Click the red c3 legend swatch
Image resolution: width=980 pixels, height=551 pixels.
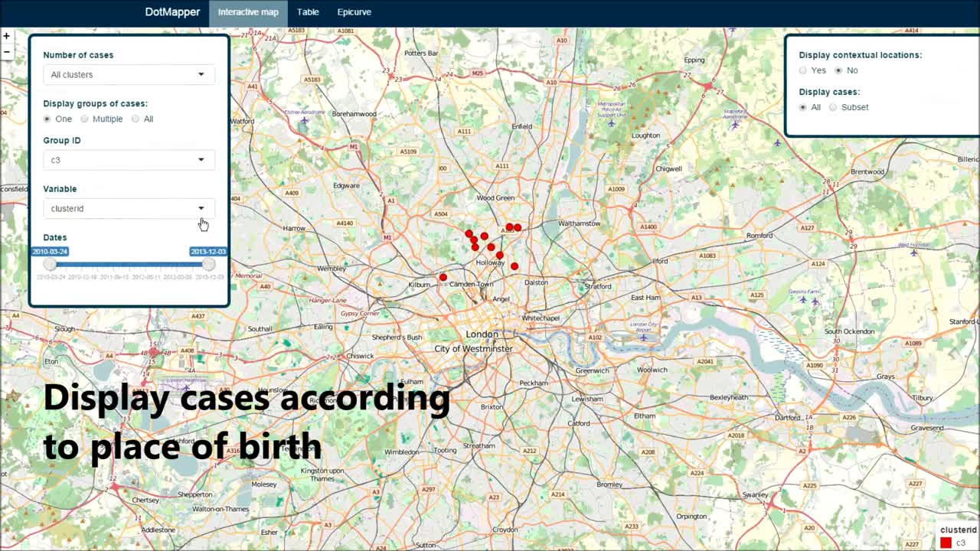pos(946,543)
